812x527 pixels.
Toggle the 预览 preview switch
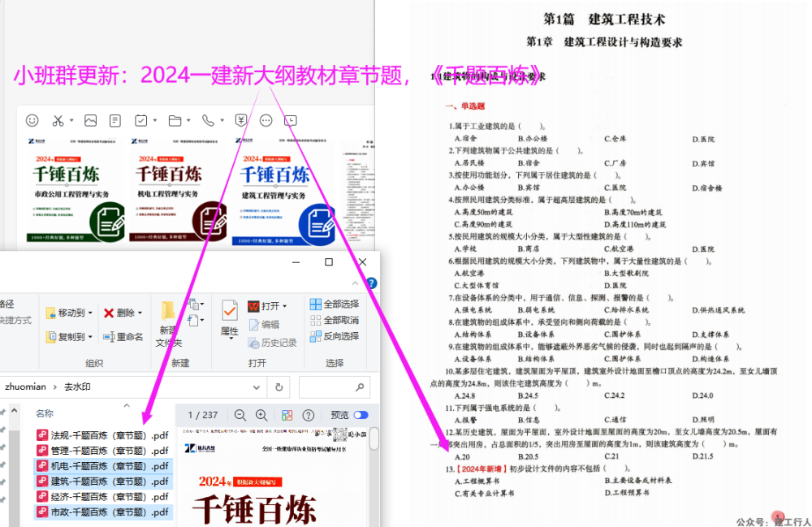pyautogui.click(x=361, y=415)
